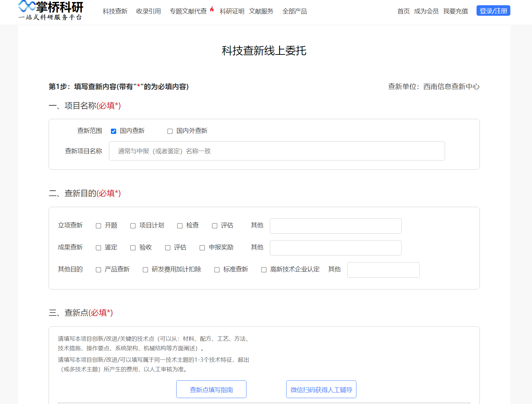Viewport: 532px width, 404px height.
Task: Click the 二、查新目的 section heading
Action: 85,193
